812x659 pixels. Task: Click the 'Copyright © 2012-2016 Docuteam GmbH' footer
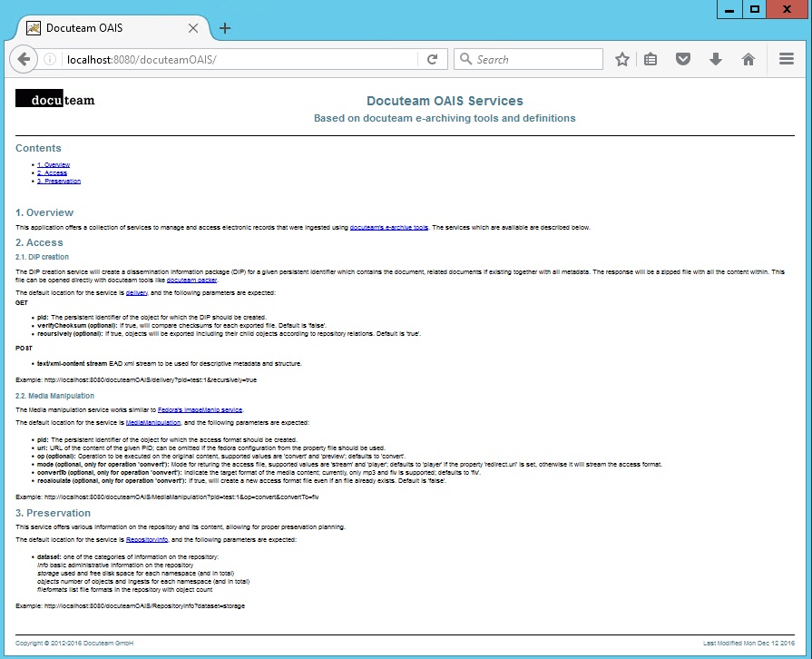[x=74, y=644]
